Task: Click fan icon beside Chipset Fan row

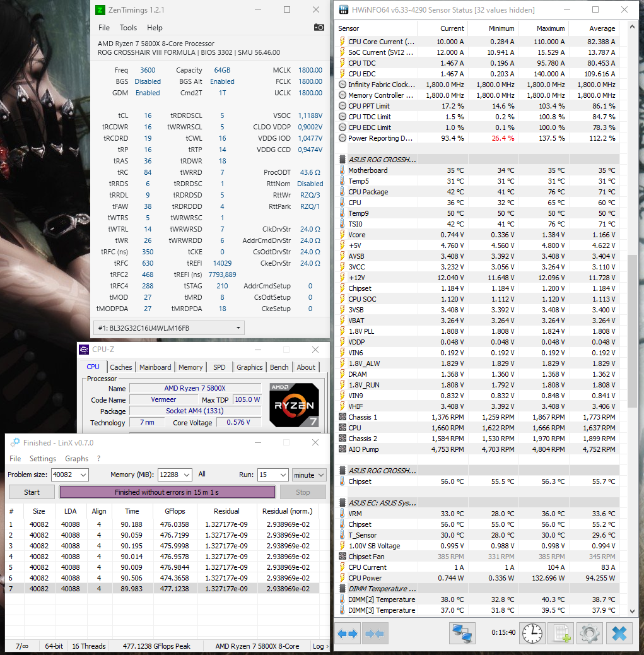Action: coord(342,557)
